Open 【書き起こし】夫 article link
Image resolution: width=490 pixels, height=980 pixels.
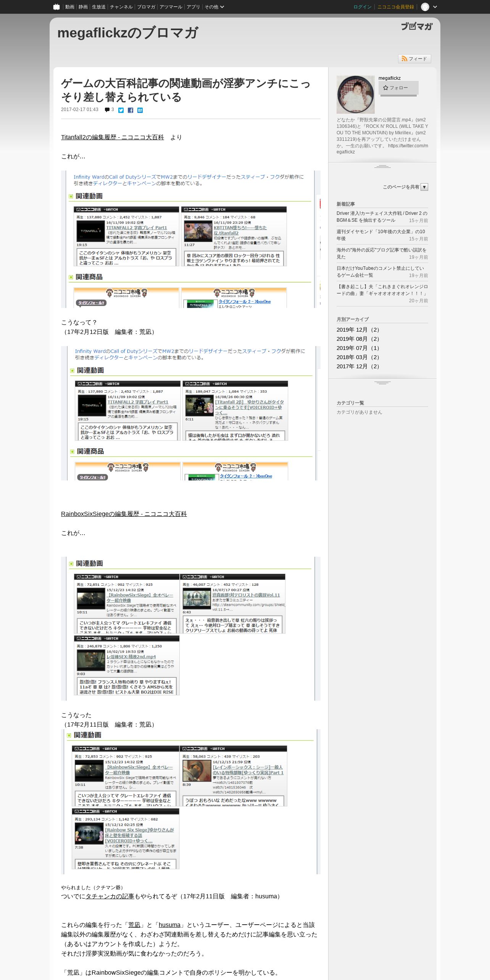382,290
